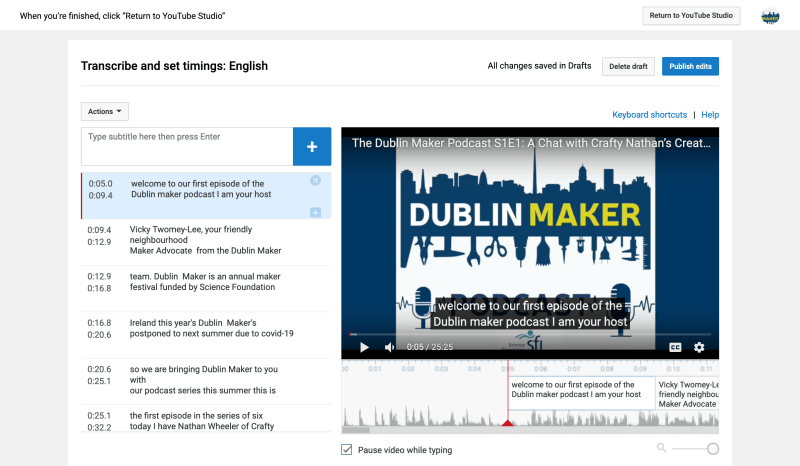Screen dimensions: 800x466
Task: Delete the current draft
Action: coord(628,66)
